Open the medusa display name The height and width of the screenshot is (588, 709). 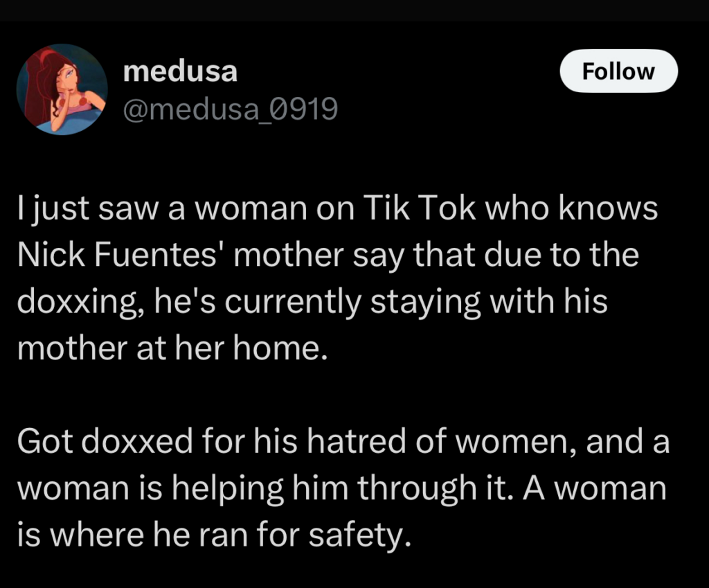179,71
